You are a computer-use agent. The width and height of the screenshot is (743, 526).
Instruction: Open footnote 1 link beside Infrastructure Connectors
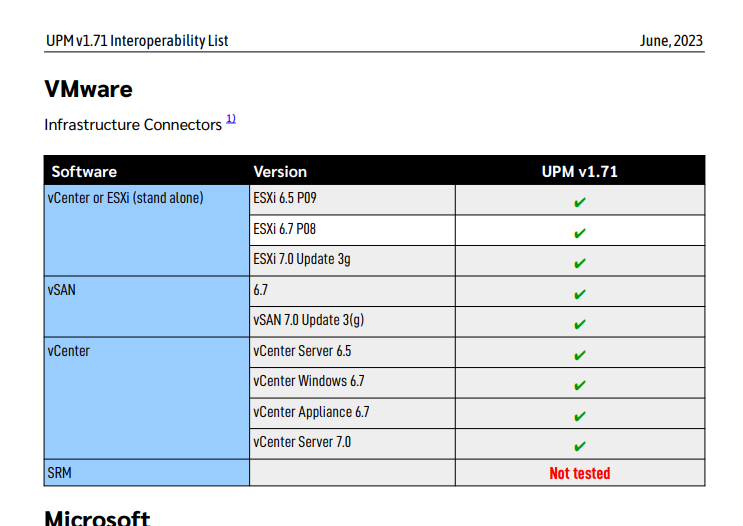231,118
